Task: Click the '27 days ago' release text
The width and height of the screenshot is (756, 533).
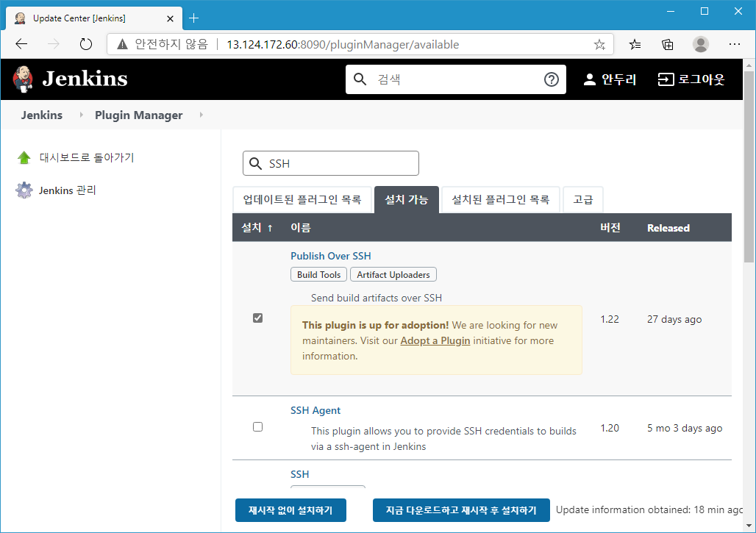Action: coord(674,319)
